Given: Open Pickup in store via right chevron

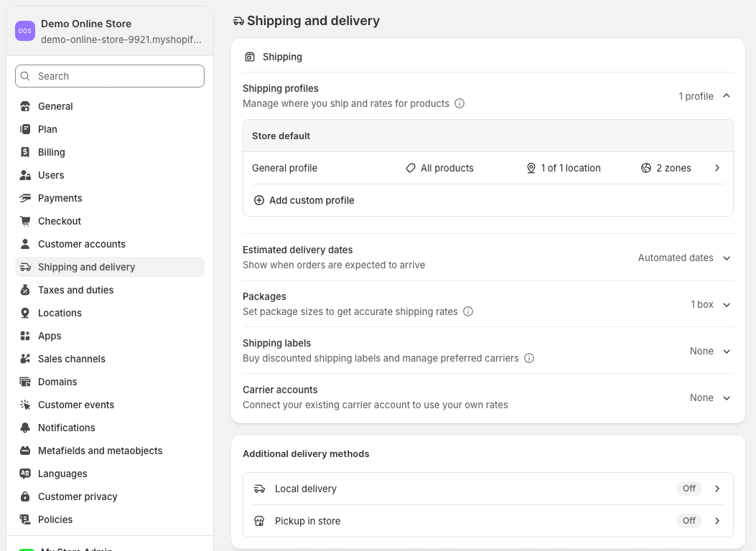Looking at the screenshot, I should point(717,521).
